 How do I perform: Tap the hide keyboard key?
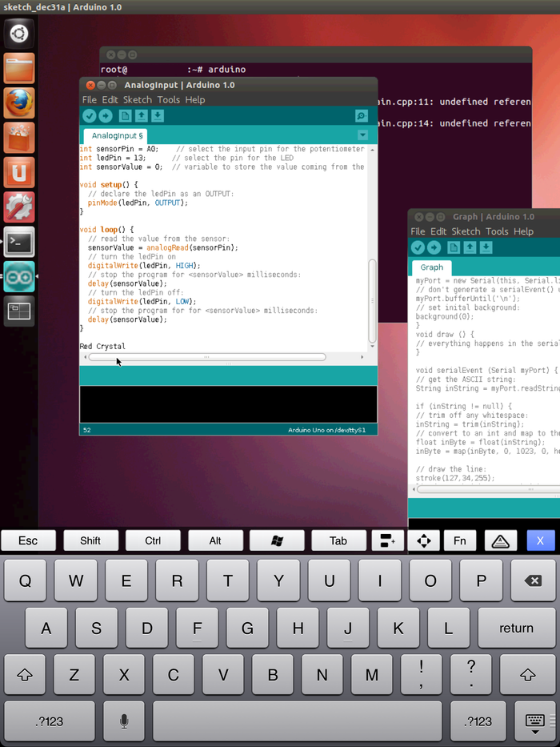click(535, 721)
